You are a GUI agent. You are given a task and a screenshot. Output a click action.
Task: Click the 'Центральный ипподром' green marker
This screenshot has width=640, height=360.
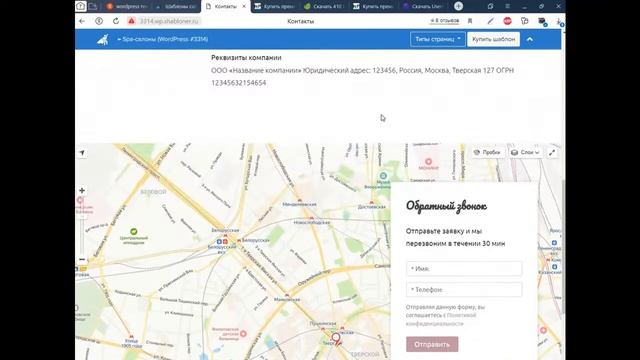click(133, 231)
